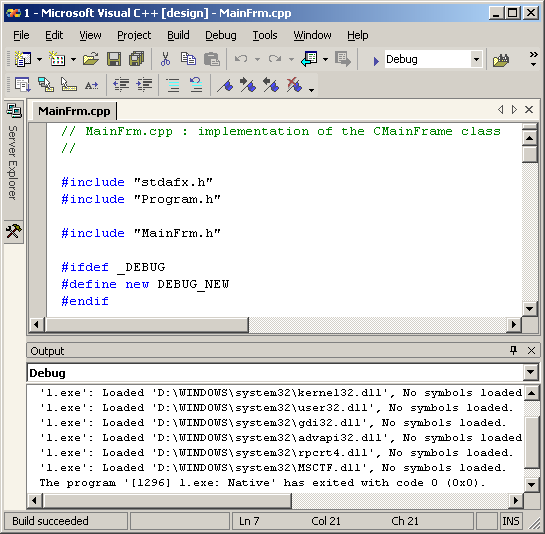This screenshot has height=534, width=545.
Task: Select the MainFrm.cpp document tab
Action: [74, 111]
